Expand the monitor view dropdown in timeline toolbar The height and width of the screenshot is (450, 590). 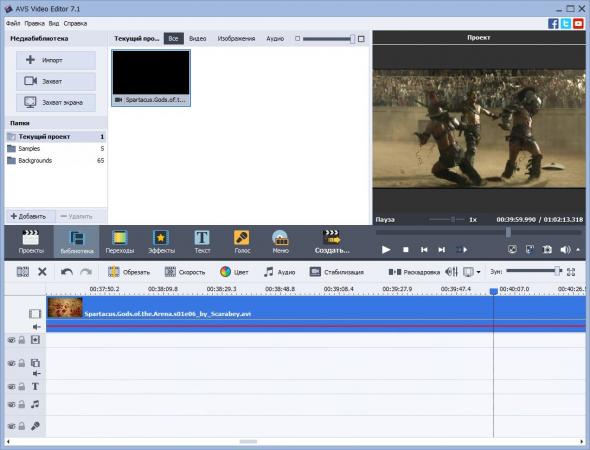click(x=478, y=272)
